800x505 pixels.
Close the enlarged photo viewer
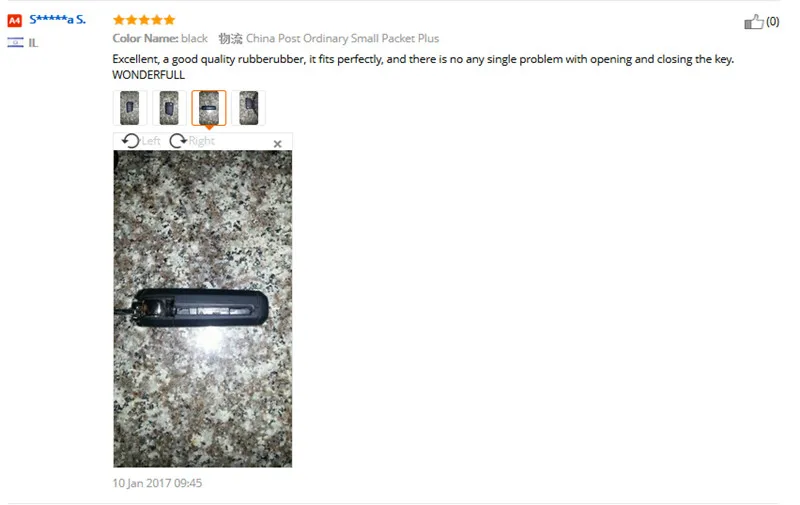coord(278,144)
